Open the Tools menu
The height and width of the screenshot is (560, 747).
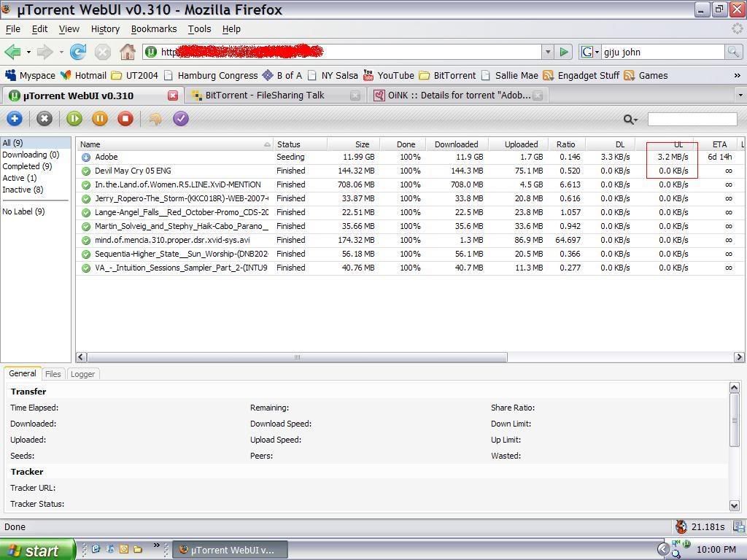pos(199,29)
